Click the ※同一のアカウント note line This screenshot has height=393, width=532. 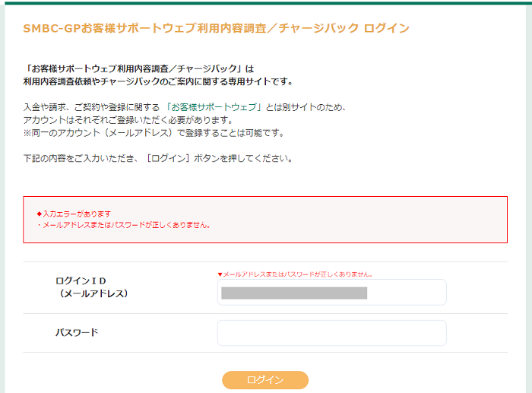(x=154, y=133)
